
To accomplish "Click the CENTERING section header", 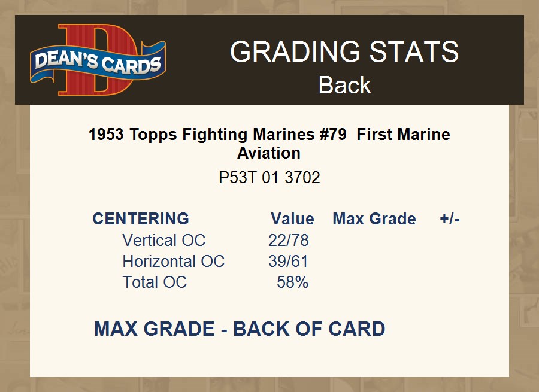I will click(141, 219).
